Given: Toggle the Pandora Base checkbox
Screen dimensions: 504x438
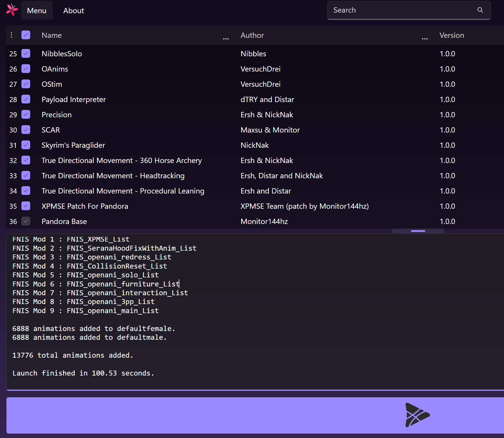Looking at the screenshot, I should (x=26, y=221).
